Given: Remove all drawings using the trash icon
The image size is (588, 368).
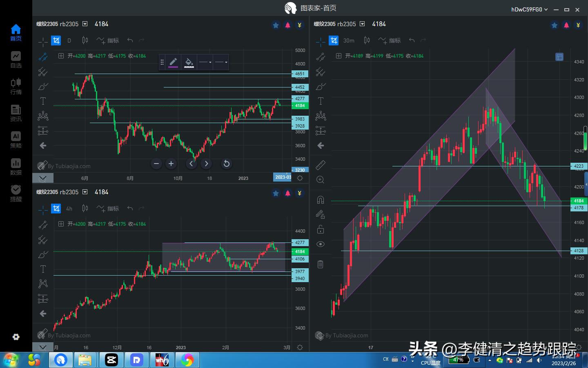Looking at the screenshot, I should coord(321,264).
